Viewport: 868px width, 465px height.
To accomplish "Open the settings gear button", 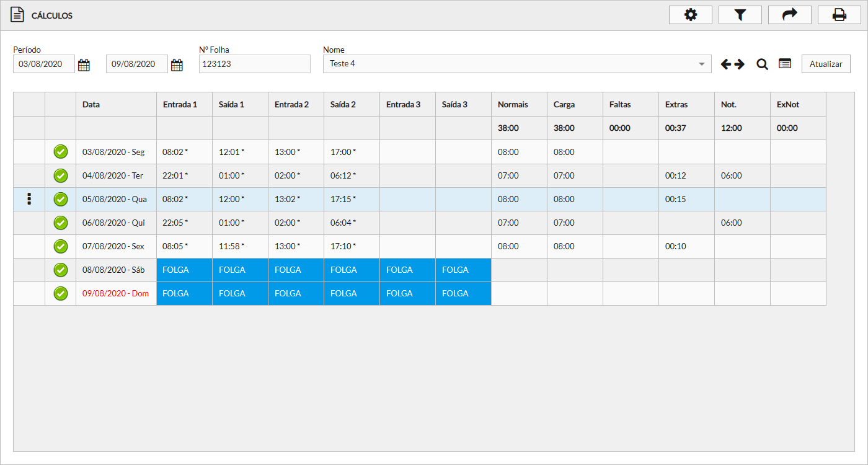I will [690, 15].
